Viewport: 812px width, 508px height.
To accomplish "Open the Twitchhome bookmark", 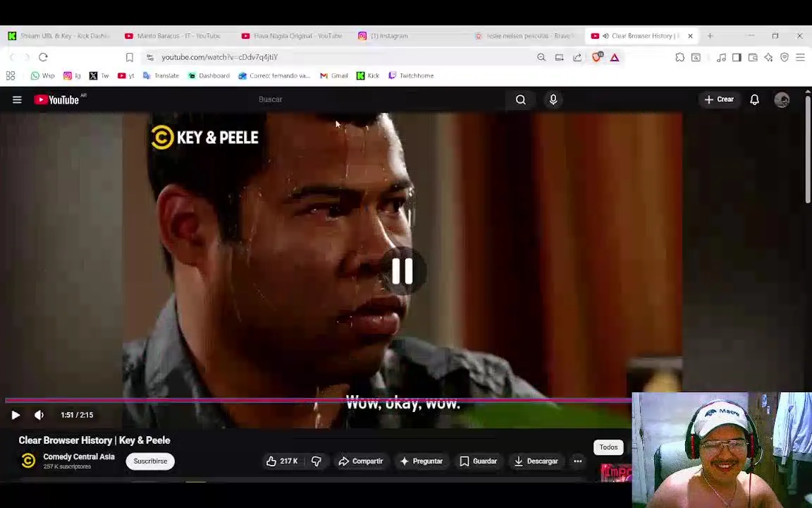I will point(411,75).
